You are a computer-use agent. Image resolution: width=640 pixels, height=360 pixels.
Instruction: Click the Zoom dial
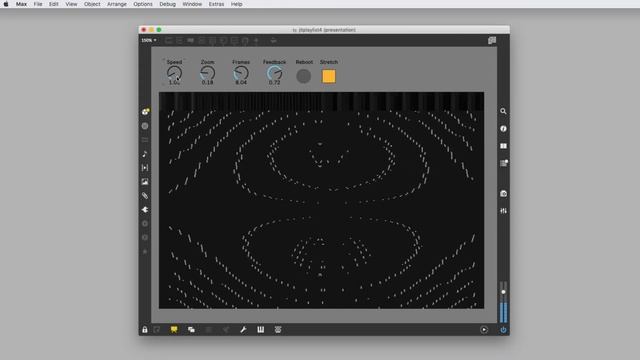click(207, 73)
